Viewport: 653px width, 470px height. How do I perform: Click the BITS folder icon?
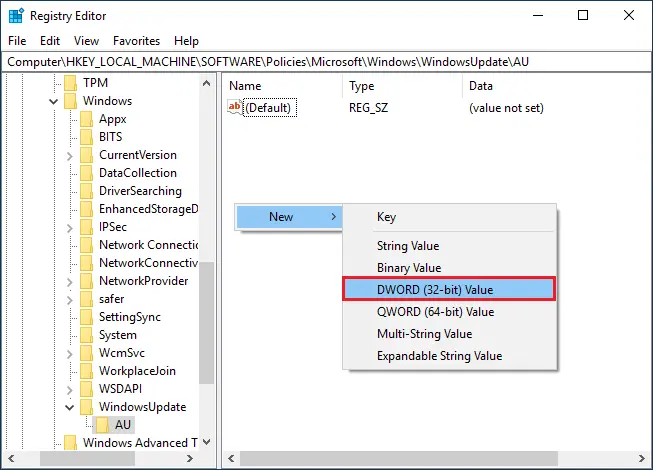pyautogui.click(x=86, y=137)
